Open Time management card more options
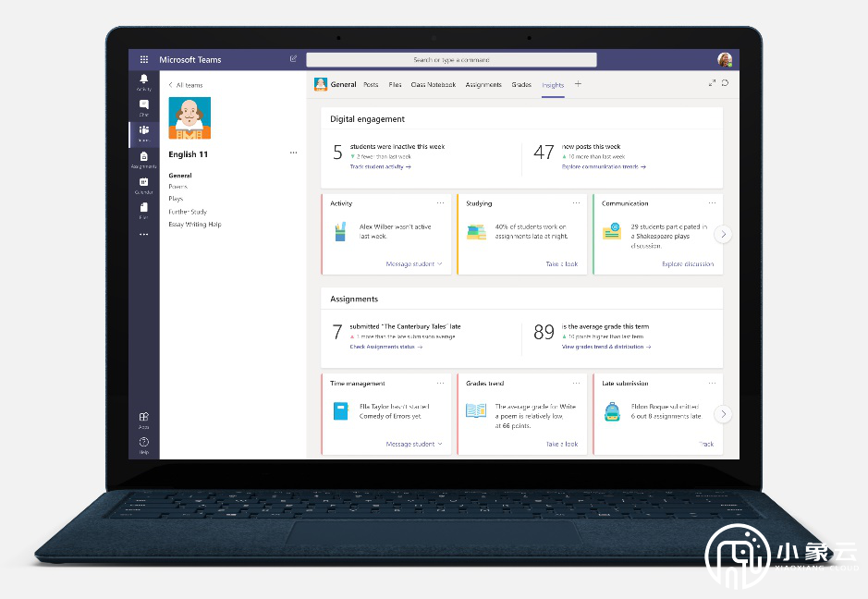Viewport: 868px width, 599px height. coord(440,383)
